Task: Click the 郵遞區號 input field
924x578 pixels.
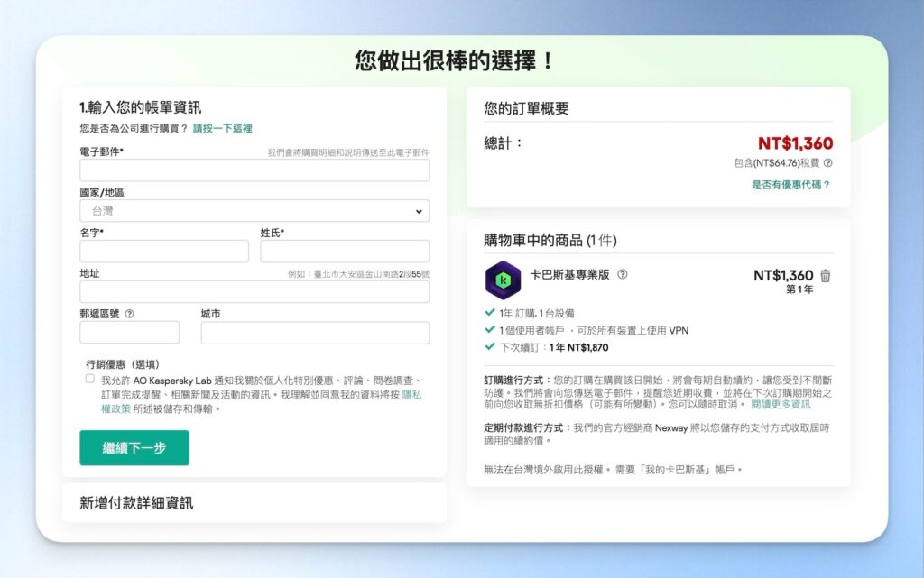Action: pos(129,333)
